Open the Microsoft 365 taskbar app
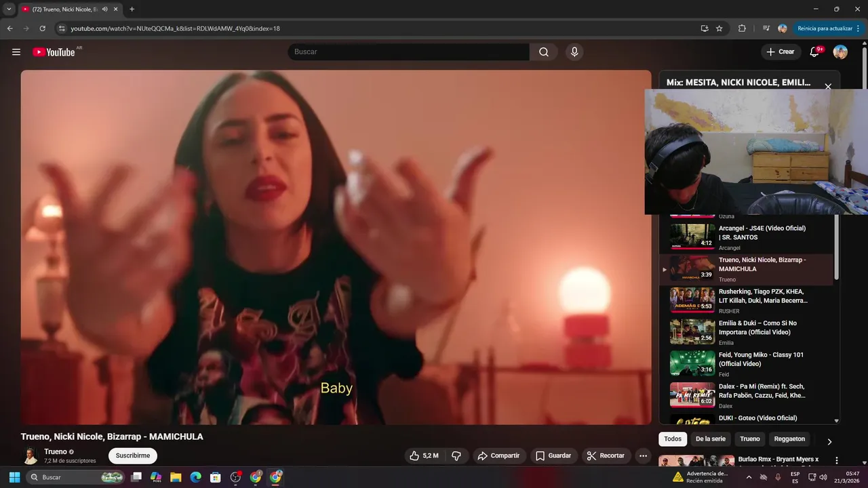This screenshot has height=488, width=868. pyautogui.click(x=155, y=477)
